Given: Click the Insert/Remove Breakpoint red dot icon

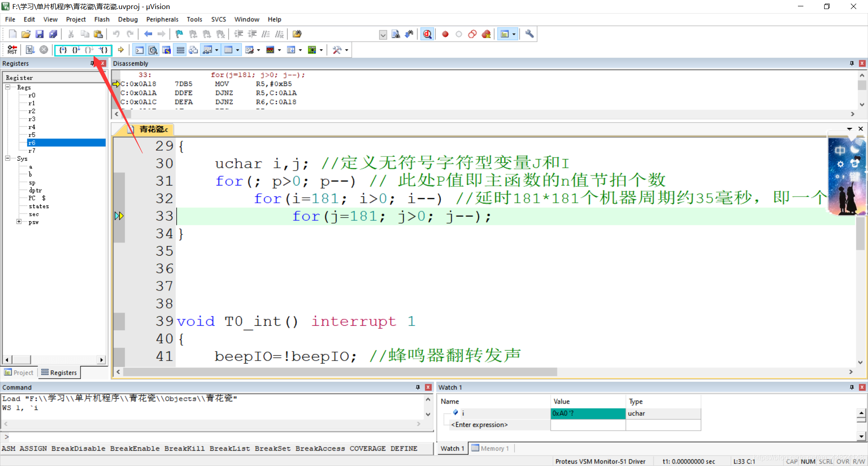Looking at the screenshot, I should tap(445, 34).
